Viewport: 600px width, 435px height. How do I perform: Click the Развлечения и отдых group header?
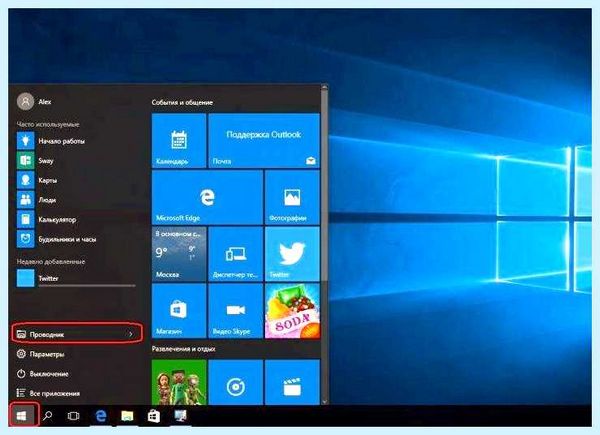pos(184,349)
